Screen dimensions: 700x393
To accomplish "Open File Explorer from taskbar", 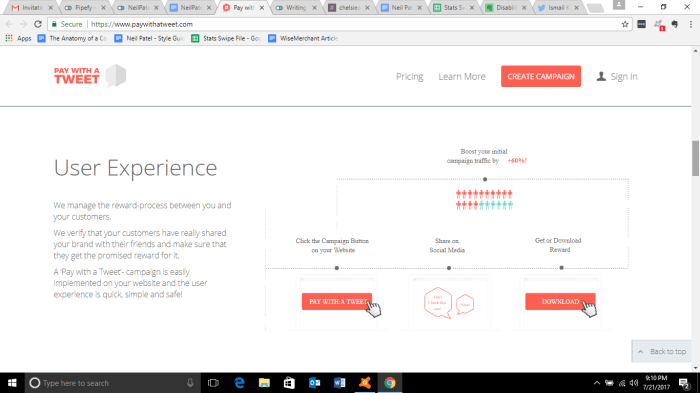I will click(x=264, y=383).
